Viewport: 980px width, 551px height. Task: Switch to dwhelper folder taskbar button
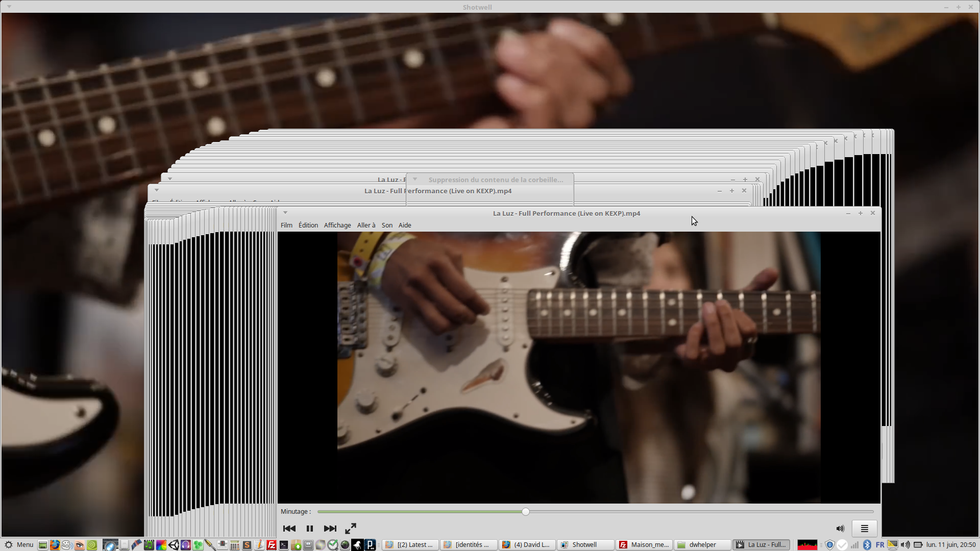coord(702,544)
